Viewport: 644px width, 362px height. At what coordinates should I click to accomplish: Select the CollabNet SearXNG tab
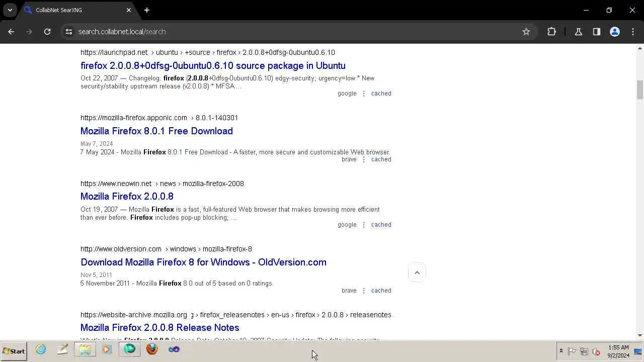[x=78, y=10]
